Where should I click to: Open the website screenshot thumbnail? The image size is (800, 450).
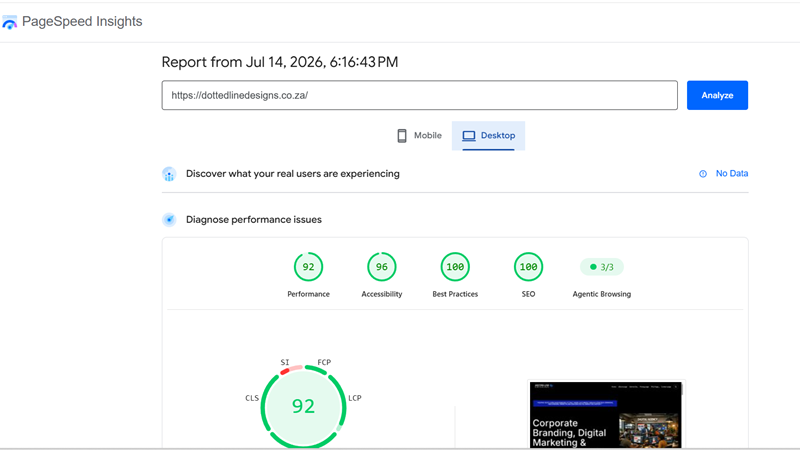point(606,414)
